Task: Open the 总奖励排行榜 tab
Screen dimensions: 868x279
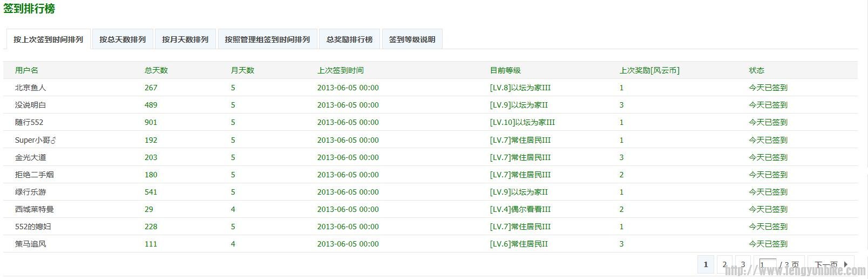Action: (349, 39)
